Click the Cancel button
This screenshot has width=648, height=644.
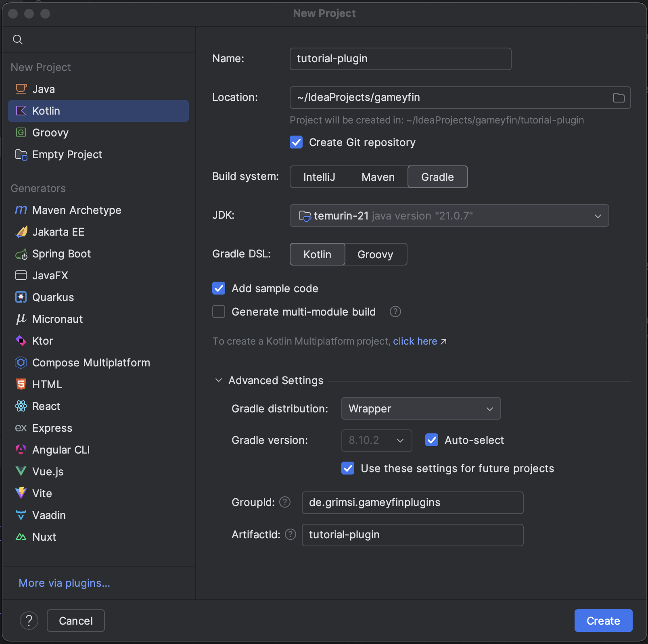click(76, 621)
